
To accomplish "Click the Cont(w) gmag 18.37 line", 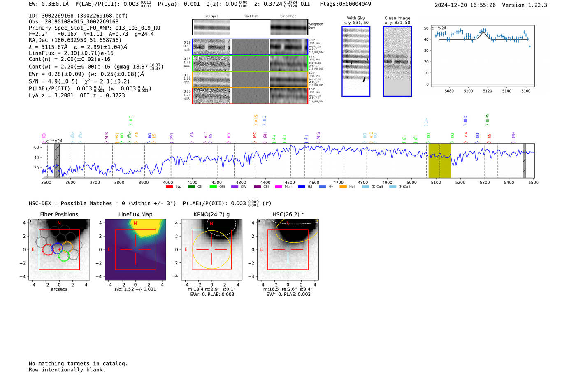I will (96, 66).
